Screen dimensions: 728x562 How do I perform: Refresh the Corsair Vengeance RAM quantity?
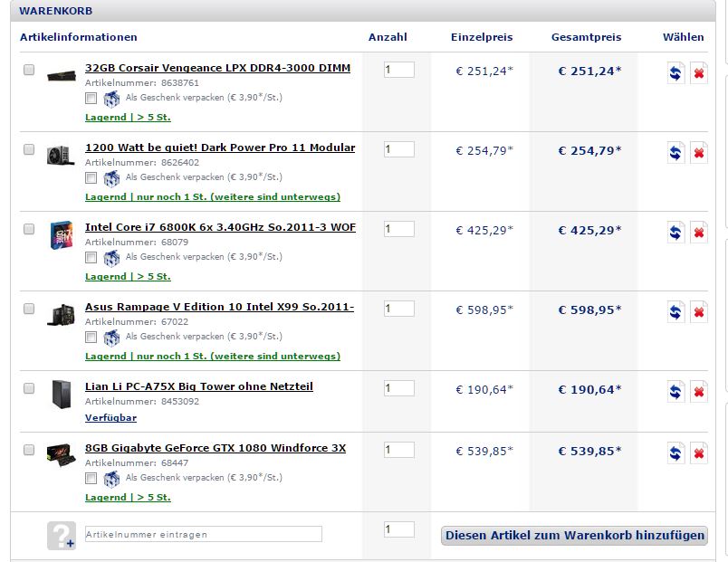coord(675,73)
